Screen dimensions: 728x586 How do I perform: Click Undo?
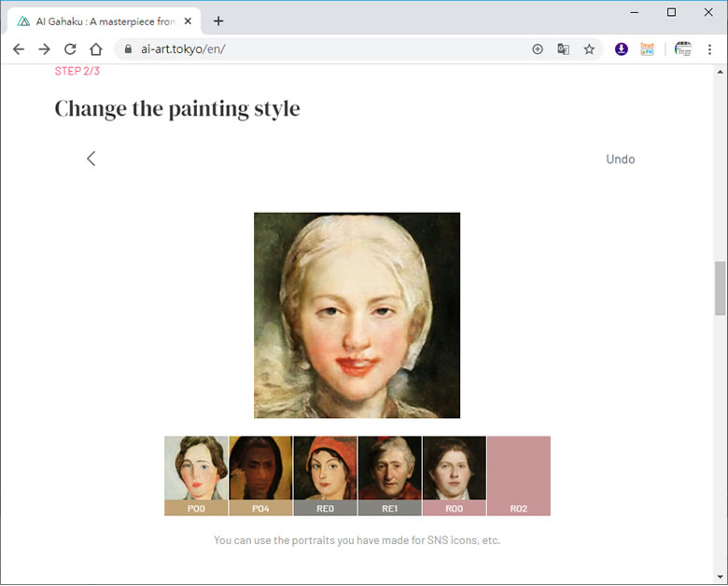pos(621,159)
